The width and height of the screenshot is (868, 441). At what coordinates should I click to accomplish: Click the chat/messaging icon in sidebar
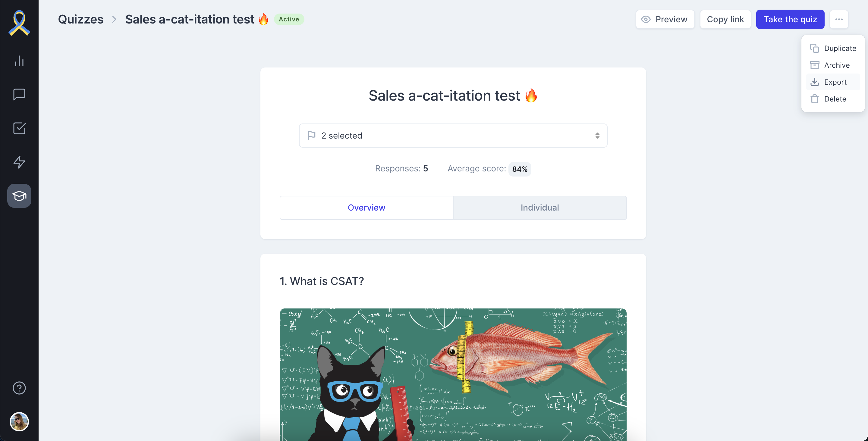point(19,94)
